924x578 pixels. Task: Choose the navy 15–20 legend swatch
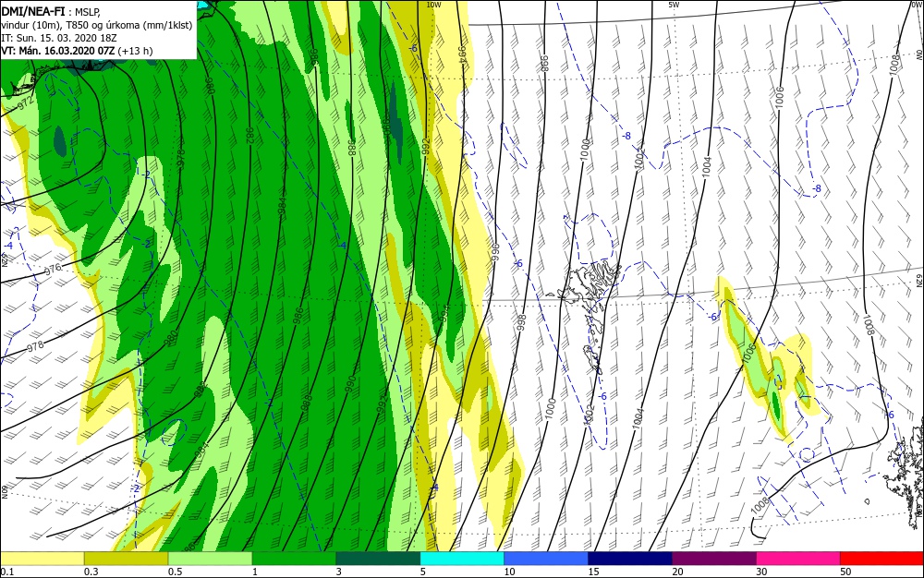pyautogui.click(x=630, y=559)
